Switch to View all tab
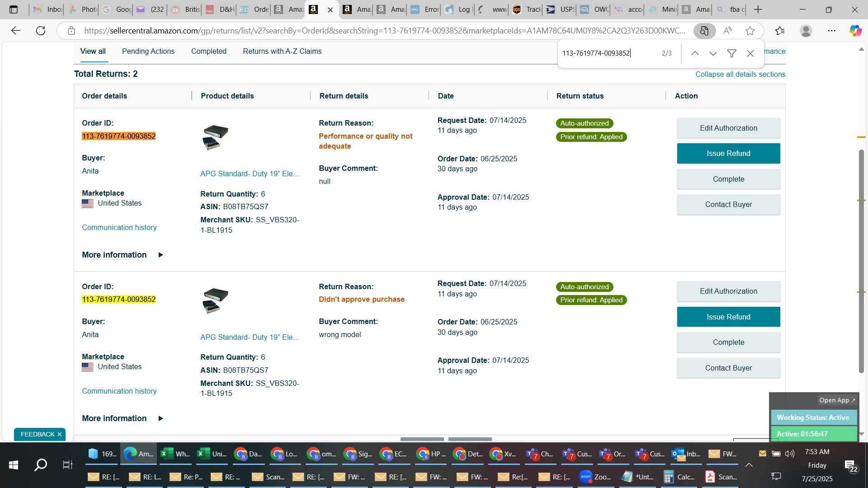The width and height of the screenshot is (868, 488). (x=93, y=52)
